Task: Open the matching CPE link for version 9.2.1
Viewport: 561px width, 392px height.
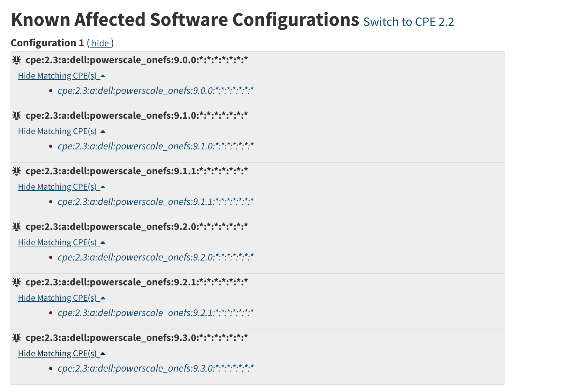Action: (155, 313)
